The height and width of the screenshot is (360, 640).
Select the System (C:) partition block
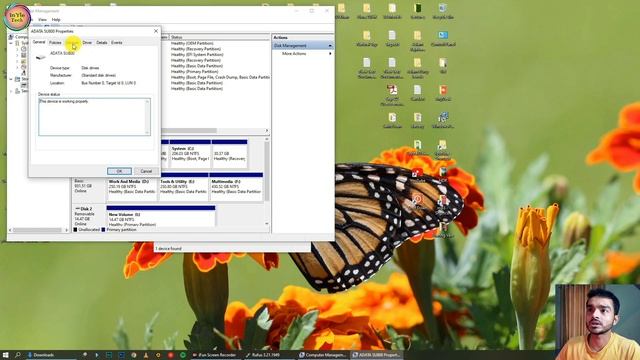point(190,153)
